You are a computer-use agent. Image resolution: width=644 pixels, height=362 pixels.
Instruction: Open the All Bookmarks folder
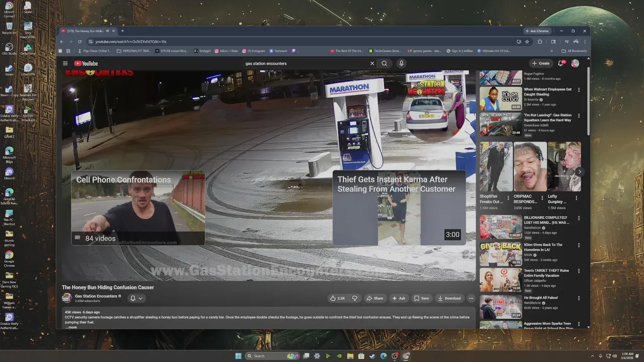[574, 51]
